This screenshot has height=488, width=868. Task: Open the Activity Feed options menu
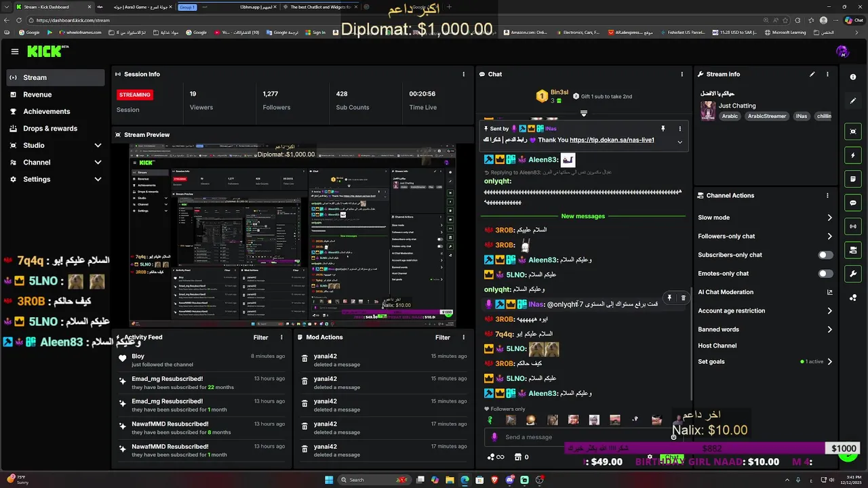(282, 337)
